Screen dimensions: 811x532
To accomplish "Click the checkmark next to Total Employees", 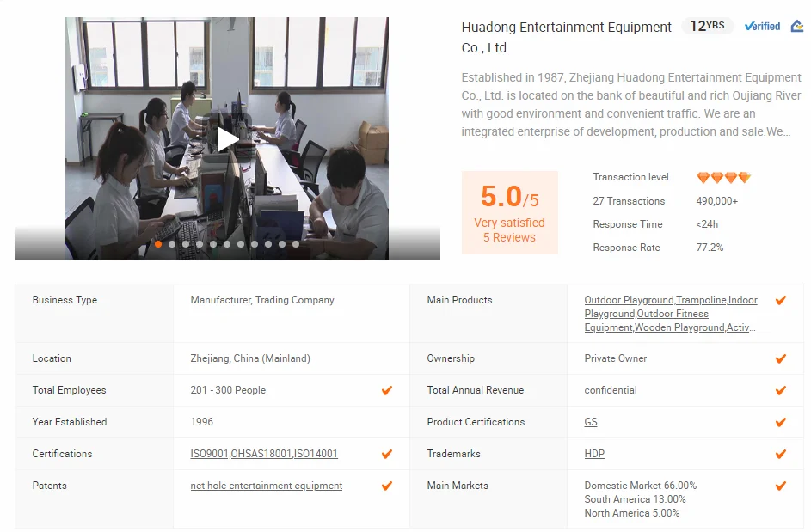I will pyautogui.click(x=387, y=390).
